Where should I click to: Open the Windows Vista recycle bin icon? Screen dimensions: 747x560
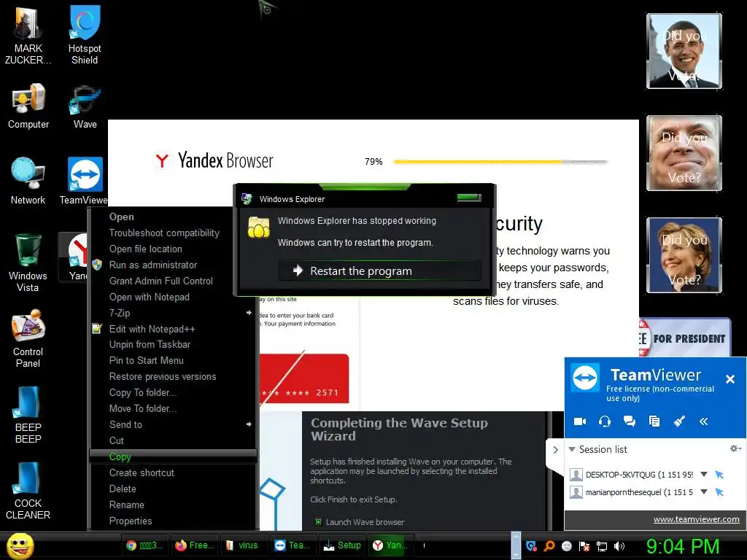(28, 262)
